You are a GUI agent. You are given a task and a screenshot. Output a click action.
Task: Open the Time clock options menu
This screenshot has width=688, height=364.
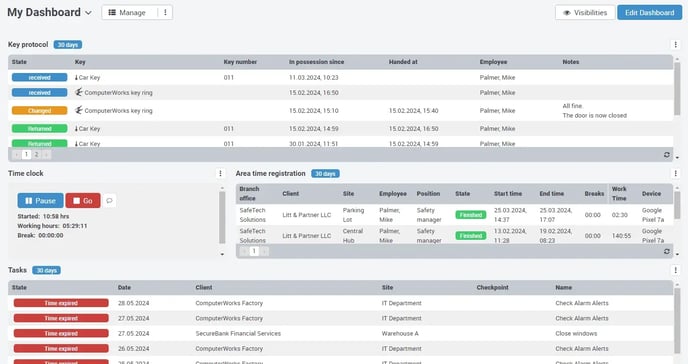(x=221, y=174)
